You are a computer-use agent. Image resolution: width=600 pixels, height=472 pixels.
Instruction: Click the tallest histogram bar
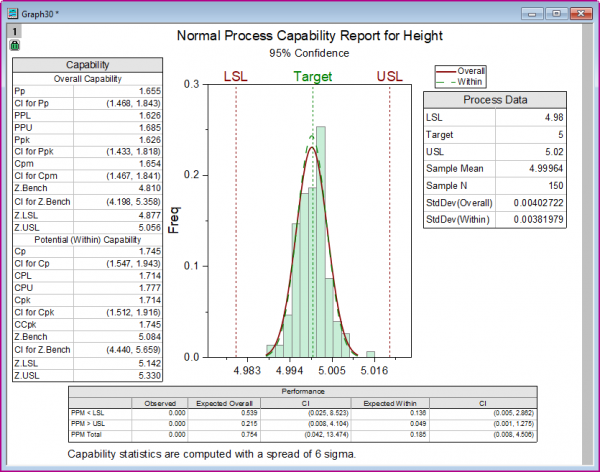coord(321,242)
